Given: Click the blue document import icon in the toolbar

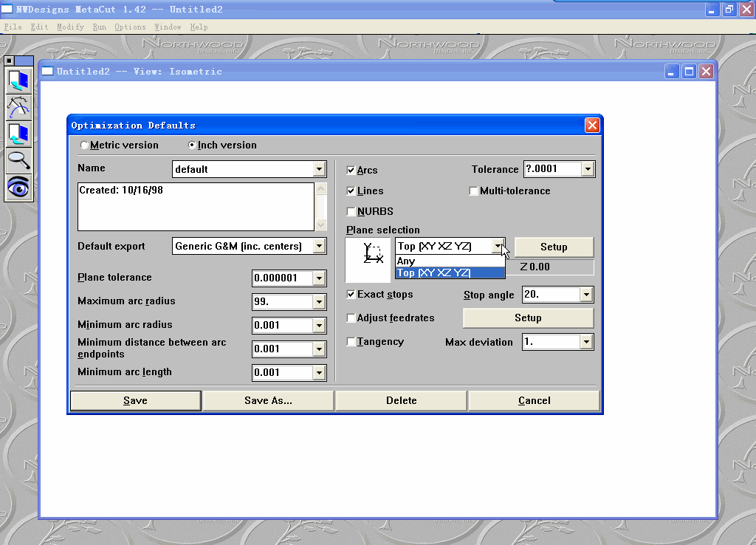Looking at the screenshot, I should click(x=18, y=80).
